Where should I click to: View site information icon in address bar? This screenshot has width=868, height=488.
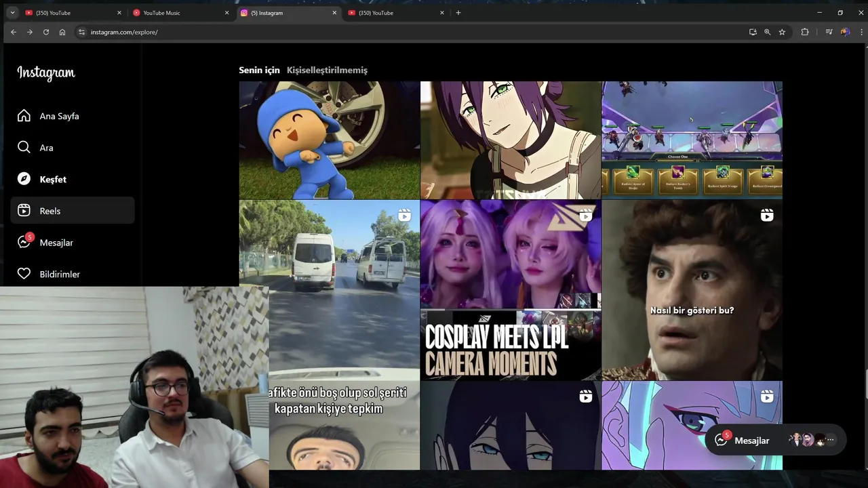pyautogui.click(x=82, y=32)
